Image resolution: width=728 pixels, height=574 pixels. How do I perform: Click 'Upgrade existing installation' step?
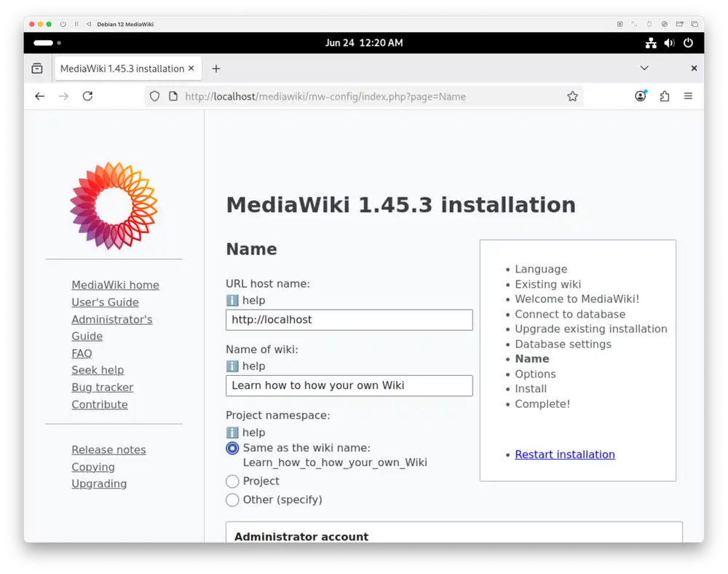tap(591, 329)
